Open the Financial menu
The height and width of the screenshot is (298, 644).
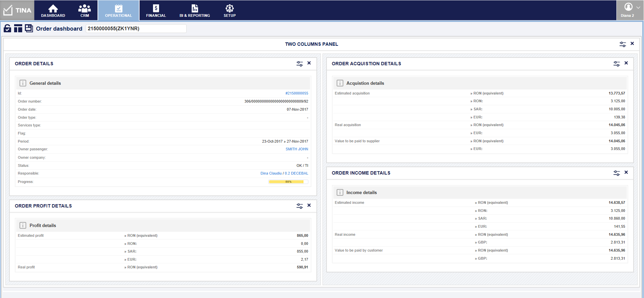click(156, 10)
